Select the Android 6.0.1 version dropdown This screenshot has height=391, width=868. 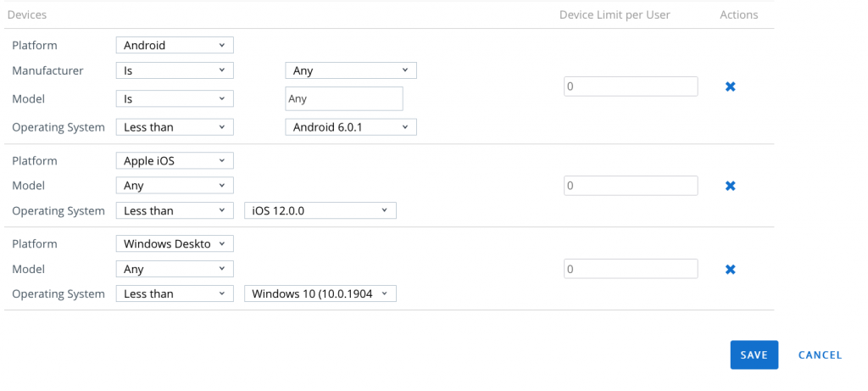tap(350, 127)
